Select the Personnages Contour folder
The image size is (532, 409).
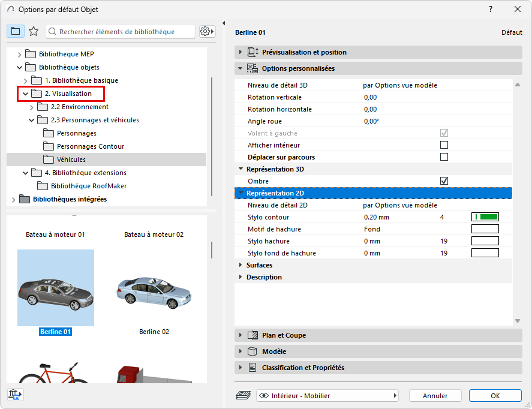tap(90, 146)
